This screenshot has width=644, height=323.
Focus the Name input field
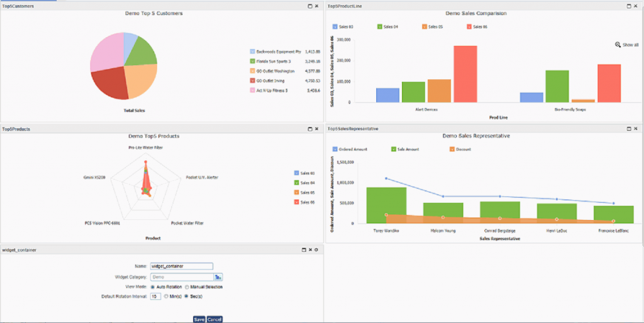coord(182,266)
